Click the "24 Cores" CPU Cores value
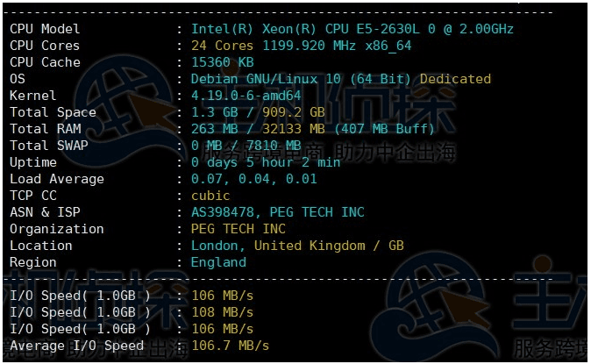Screen dimensions: 591x364 220,46
